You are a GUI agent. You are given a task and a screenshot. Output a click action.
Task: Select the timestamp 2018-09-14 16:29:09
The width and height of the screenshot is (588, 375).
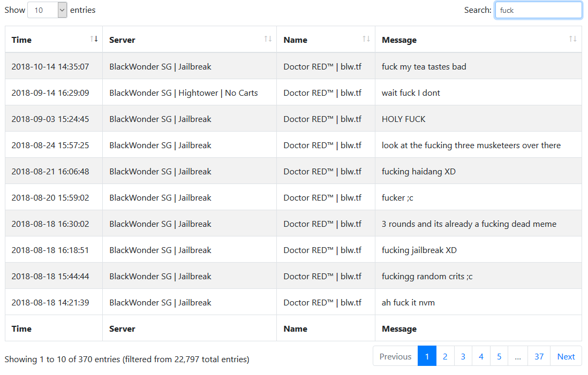click(50, 93)
